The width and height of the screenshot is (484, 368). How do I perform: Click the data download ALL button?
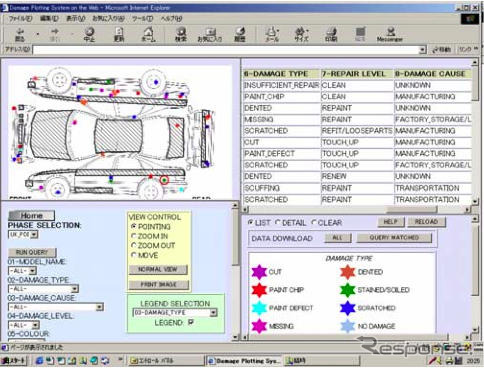[x=338, y=238]
